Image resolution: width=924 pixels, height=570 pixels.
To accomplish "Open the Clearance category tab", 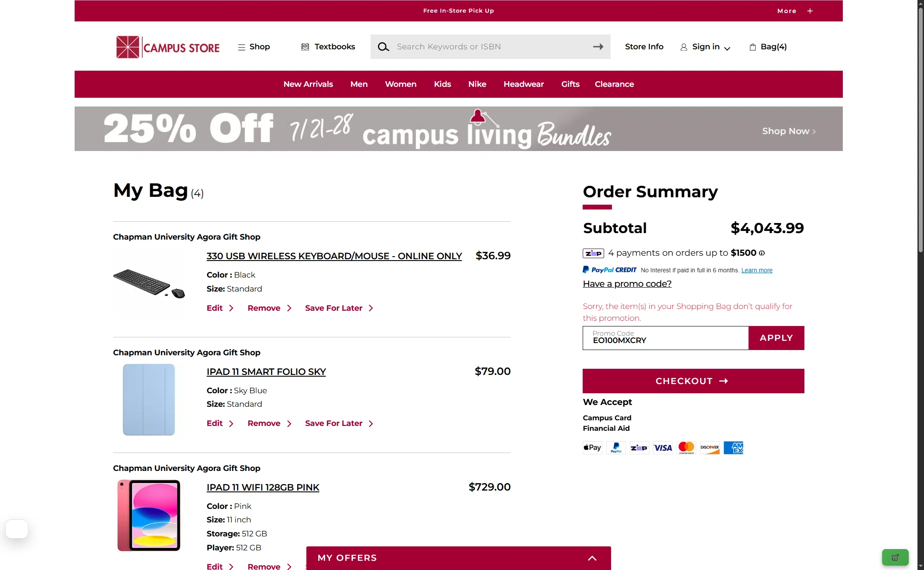I will (614, 84).
